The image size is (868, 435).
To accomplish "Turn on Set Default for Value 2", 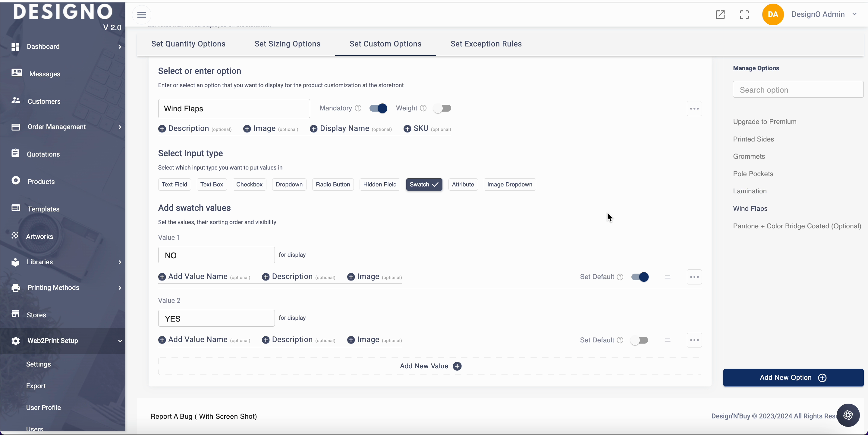I will click(x=639, y=340).
